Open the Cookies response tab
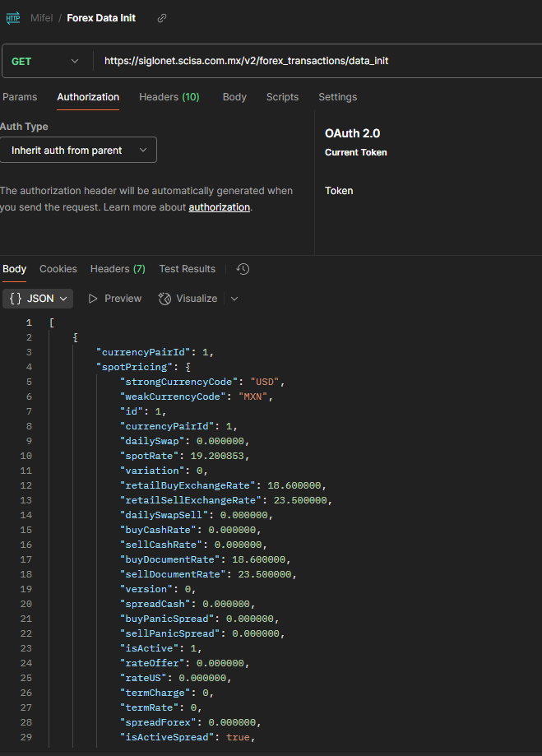 pos(58,269)
